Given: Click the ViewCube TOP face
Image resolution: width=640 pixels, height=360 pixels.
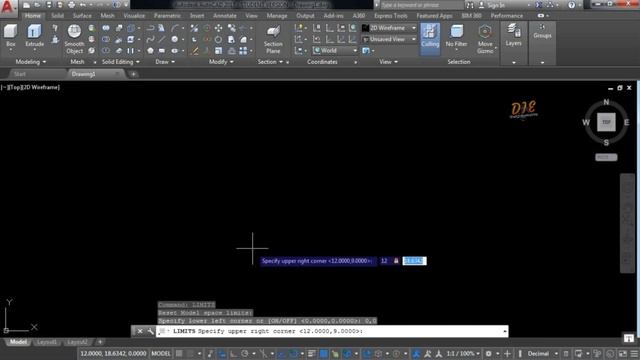Looking at the screenshot, I should 606,122.
